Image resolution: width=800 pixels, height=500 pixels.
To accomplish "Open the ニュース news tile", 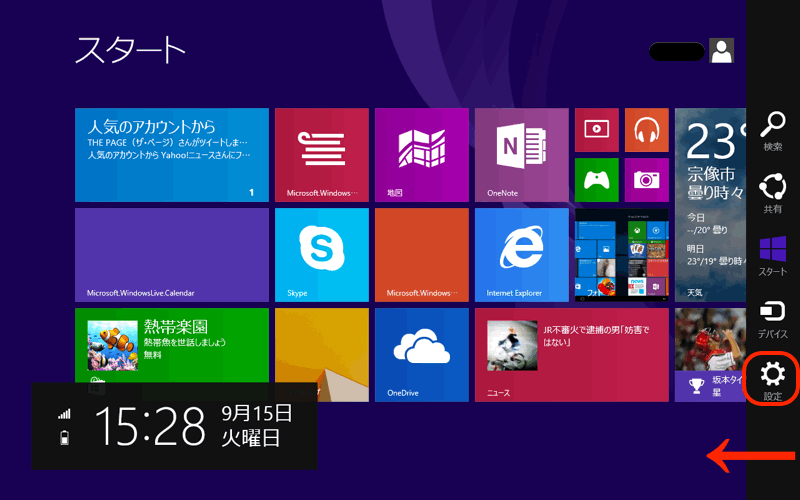I will tap(571, 354).
